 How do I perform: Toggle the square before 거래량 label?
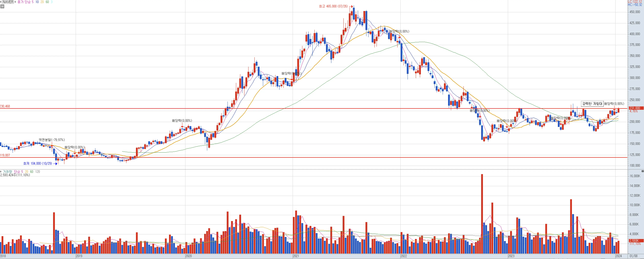point(1,172)
